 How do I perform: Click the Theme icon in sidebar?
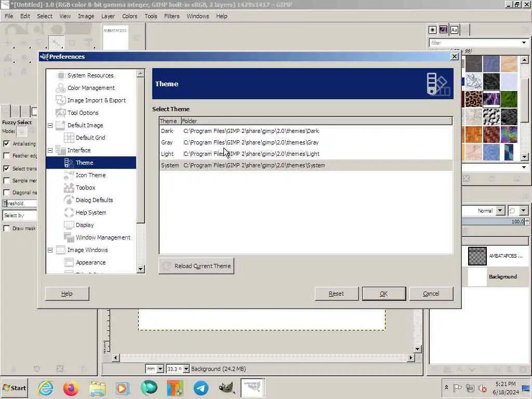69,163
